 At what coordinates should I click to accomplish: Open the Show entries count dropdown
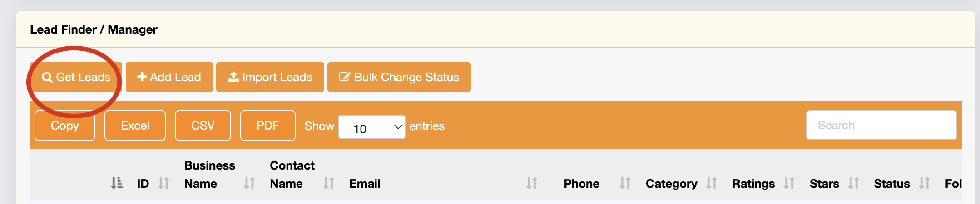tap(371, 127)
